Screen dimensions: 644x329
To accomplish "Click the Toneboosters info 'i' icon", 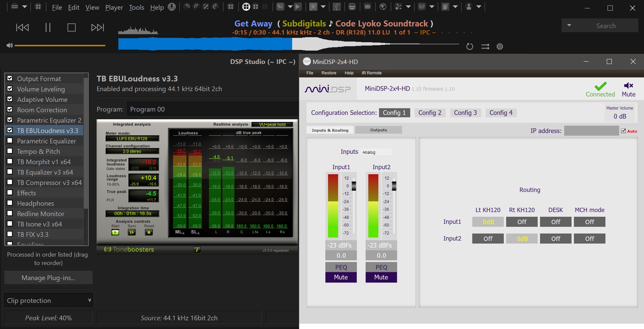I will point(197,250).
